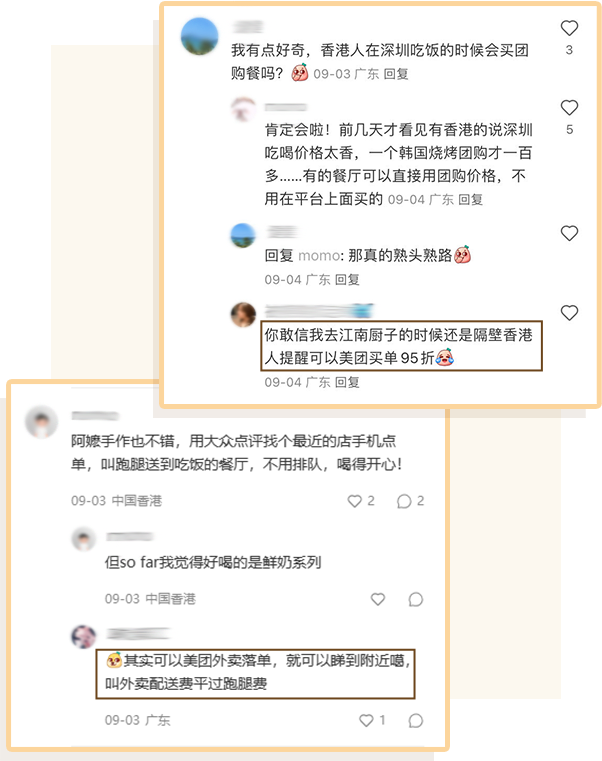Open the avatar of the 美团外卖落单 commenter

click(84, 637)
